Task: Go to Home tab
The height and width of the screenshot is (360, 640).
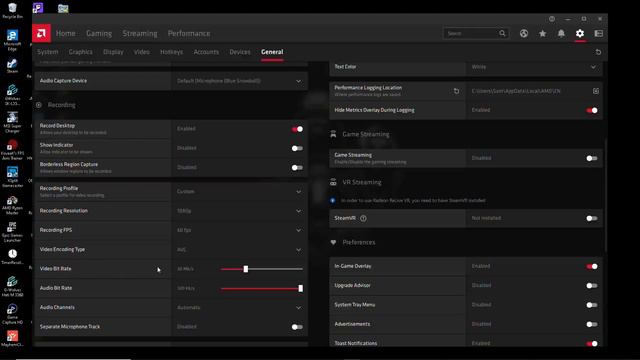Action: [x=65, y=33]
